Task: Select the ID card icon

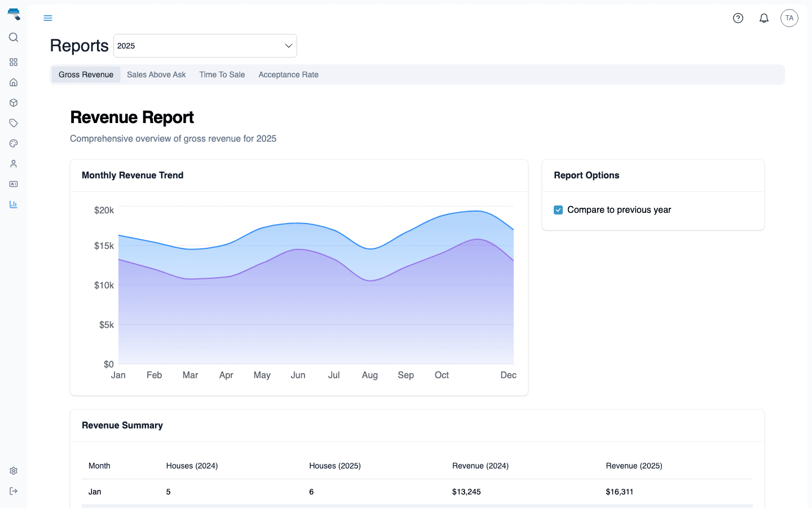Action: click(x=13, y=183)
